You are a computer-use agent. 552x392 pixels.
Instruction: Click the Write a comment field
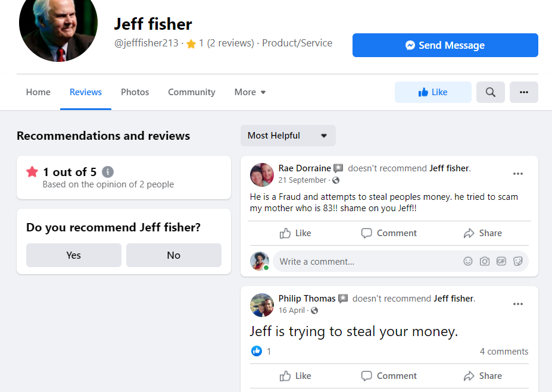click(x=363, y=261)
